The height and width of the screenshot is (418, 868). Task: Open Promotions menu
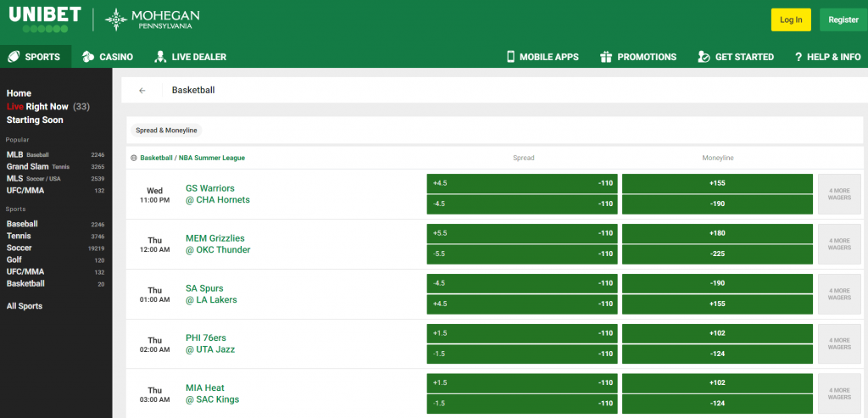click(638, 57)
